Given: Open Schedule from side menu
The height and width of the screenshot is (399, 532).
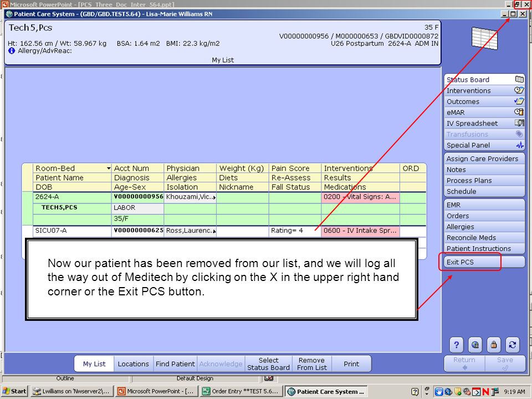Looking at the screenshot, I should tap(484, 191).
